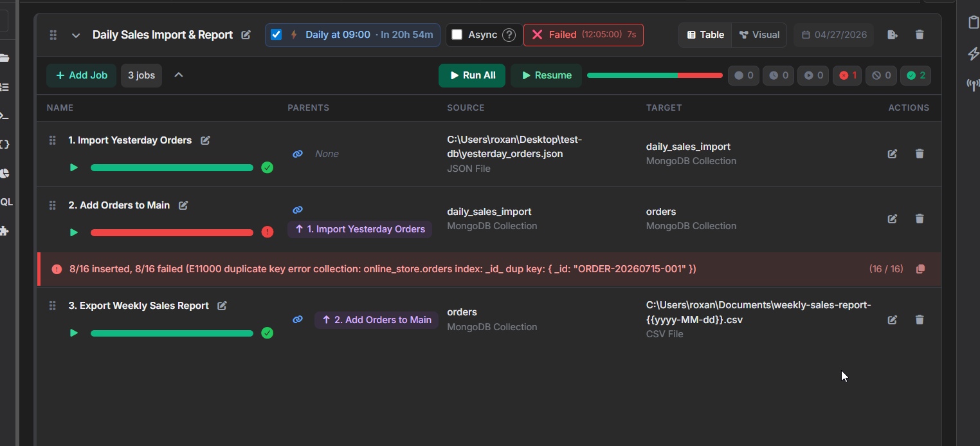The width and height of the screenshot is (980, 446).
Task: Open the 04/27/2026 date picker
Action: coord(833,35)
